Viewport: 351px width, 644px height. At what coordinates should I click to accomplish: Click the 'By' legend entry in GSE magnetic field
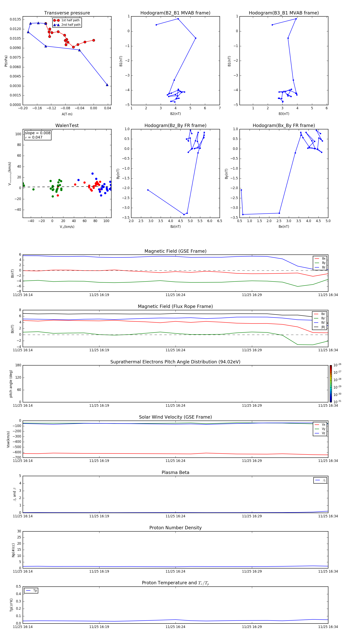[x=320, y=263]
